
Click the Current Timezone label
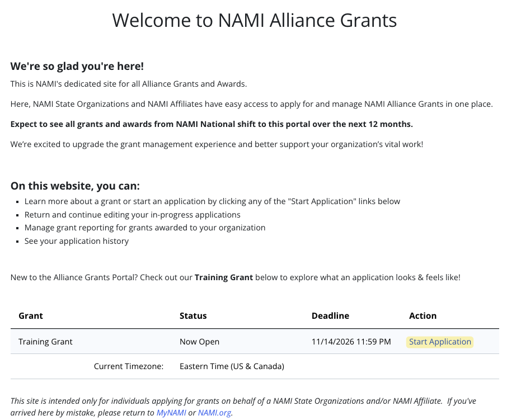coord(129,366)
